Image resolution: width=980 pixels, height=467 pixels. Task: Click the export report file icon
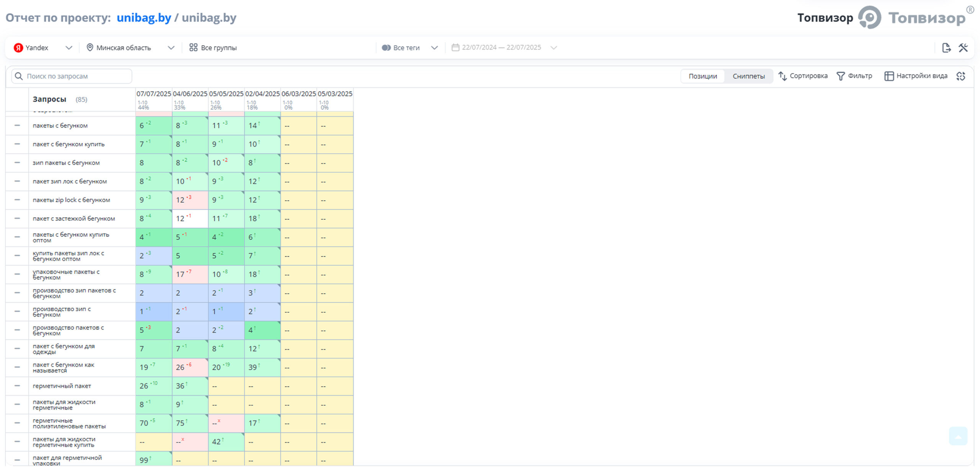(946, 48)
